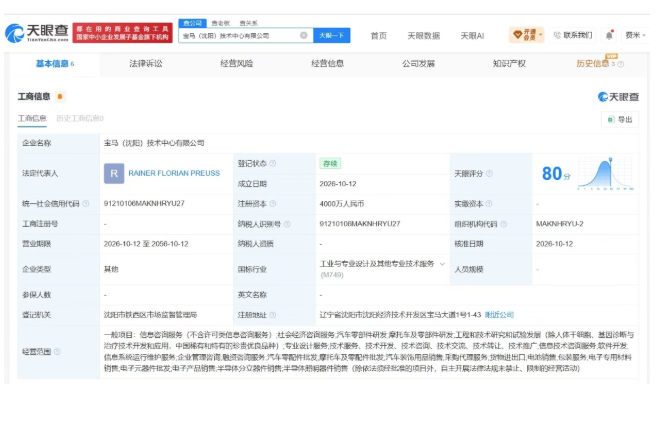Click the help icon next to 天眼评分
This screenshot has height=424, width=658.
pos(489,173)
